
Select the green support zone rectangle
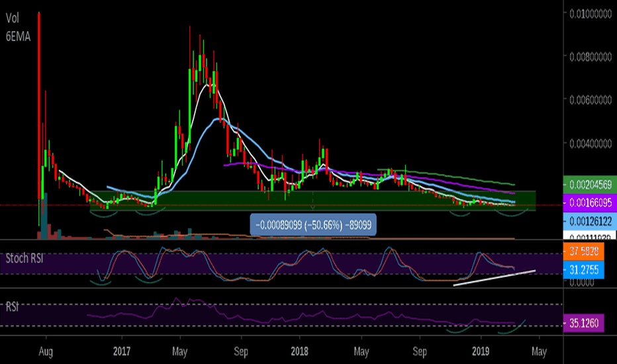point(313,201)
